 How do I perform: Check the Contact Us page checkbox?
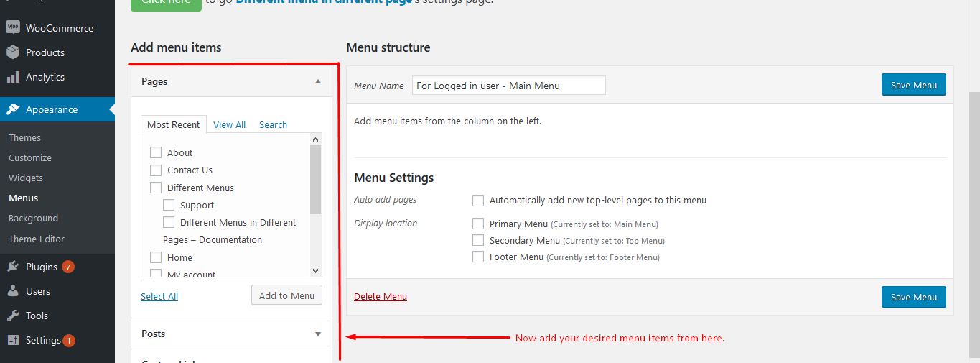156,170
